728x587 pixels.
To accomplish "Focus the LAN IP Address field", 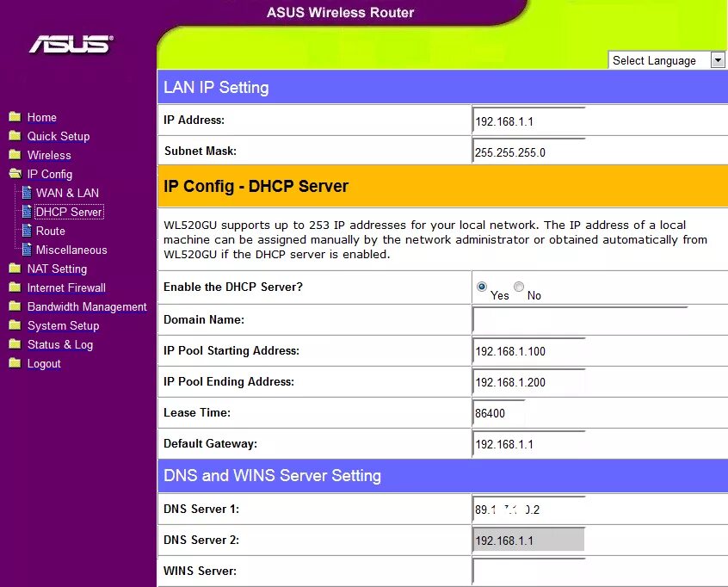I will 528,120.
